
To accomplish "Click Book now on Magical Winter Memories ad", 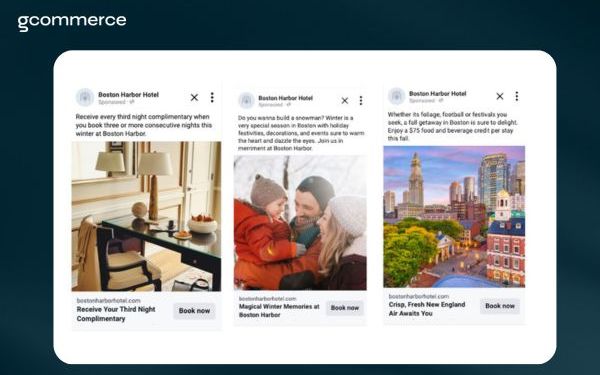I will coord(345,308).
